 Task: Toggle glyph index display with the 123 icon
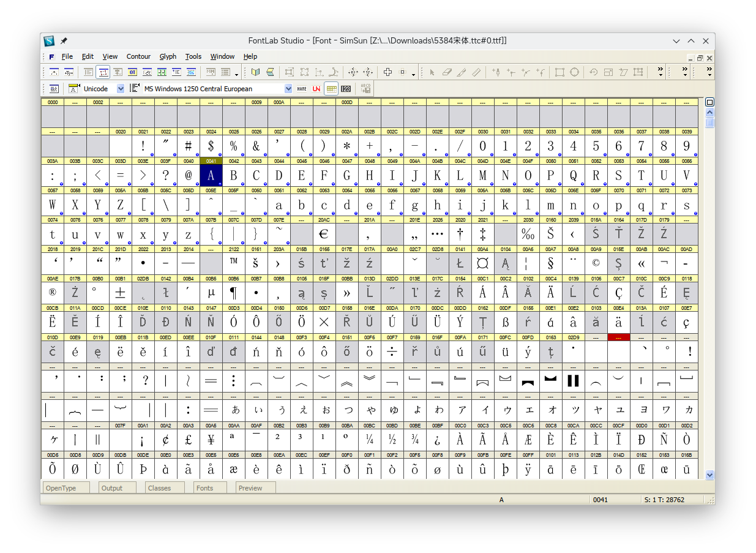(345, 89)
